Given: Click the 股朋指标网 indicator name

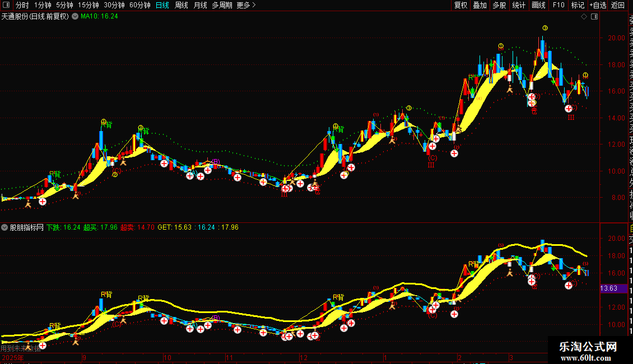Looking at the screenshot, I should 27,227.
